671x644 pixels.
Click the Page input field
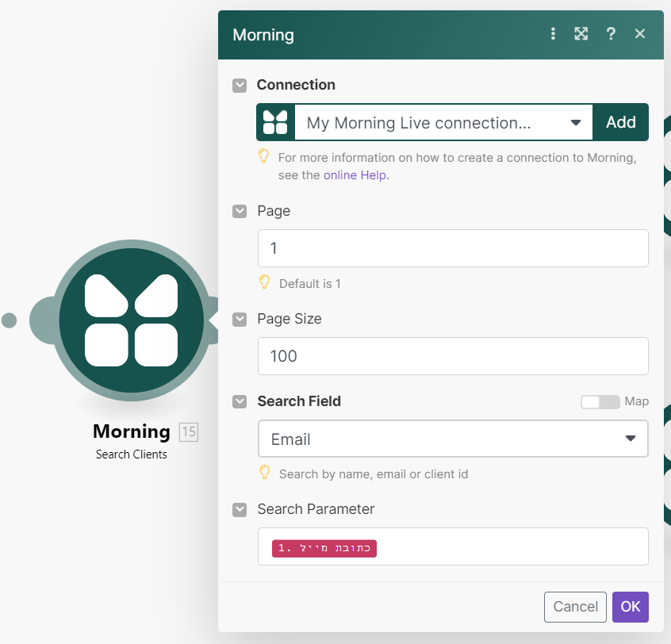click(x=453, y=248)
